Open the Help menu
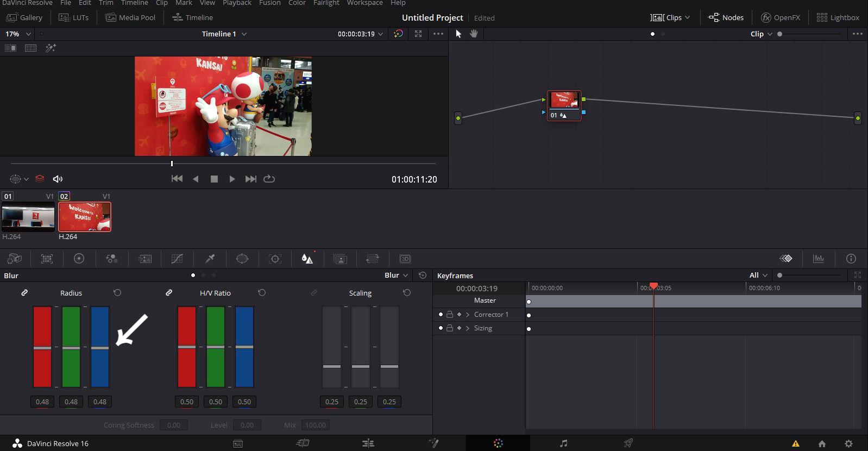868x451 pixels. click(x=398, y=3)
